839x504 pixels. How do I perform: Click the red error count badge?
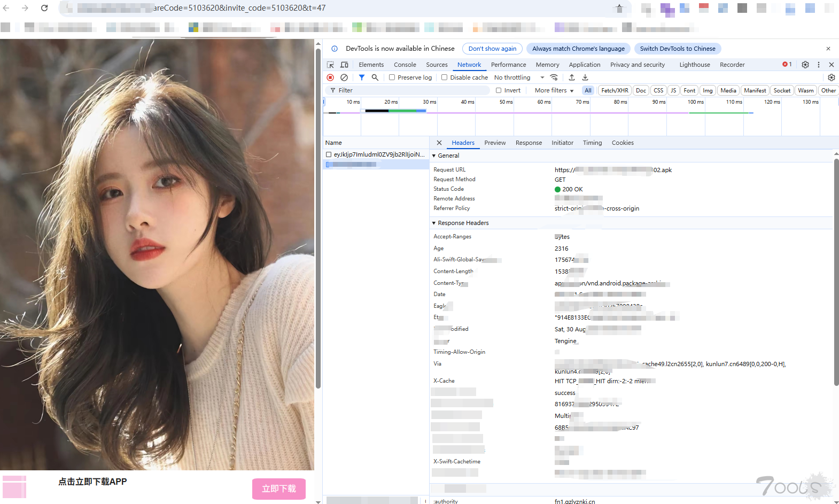787,64
